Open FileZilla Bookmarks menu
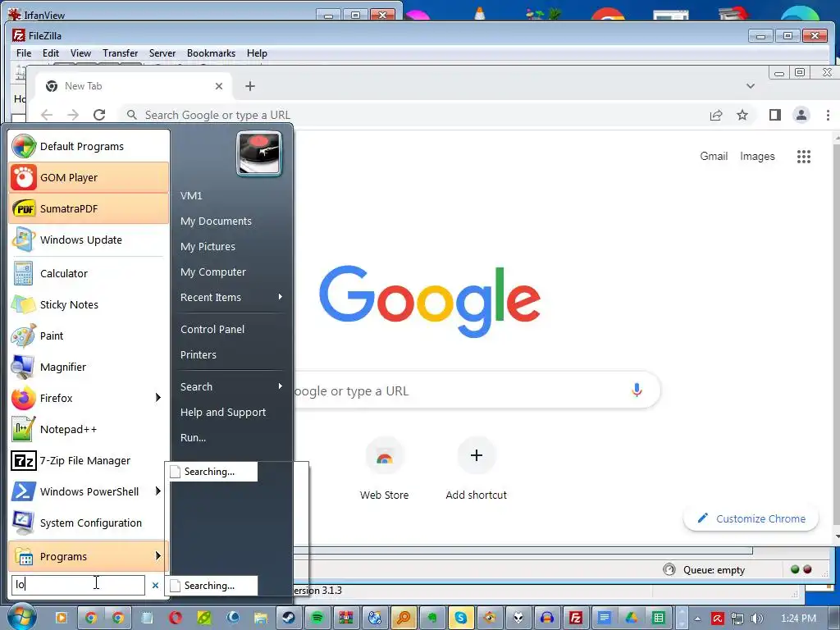This screenshot has width=840, height=630. [x=211, y=53]
